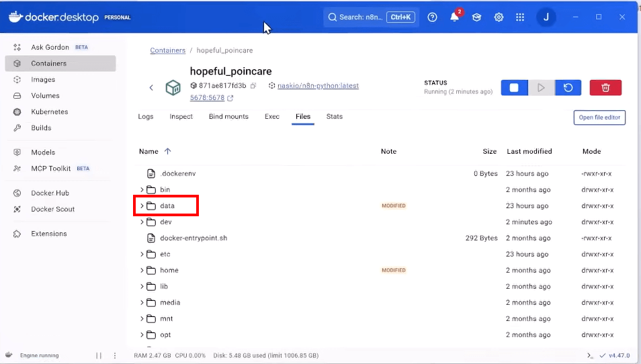Click the docker-entrypoint.sh file icon
The height and width of the screenshot is (364, 641).
151,238
